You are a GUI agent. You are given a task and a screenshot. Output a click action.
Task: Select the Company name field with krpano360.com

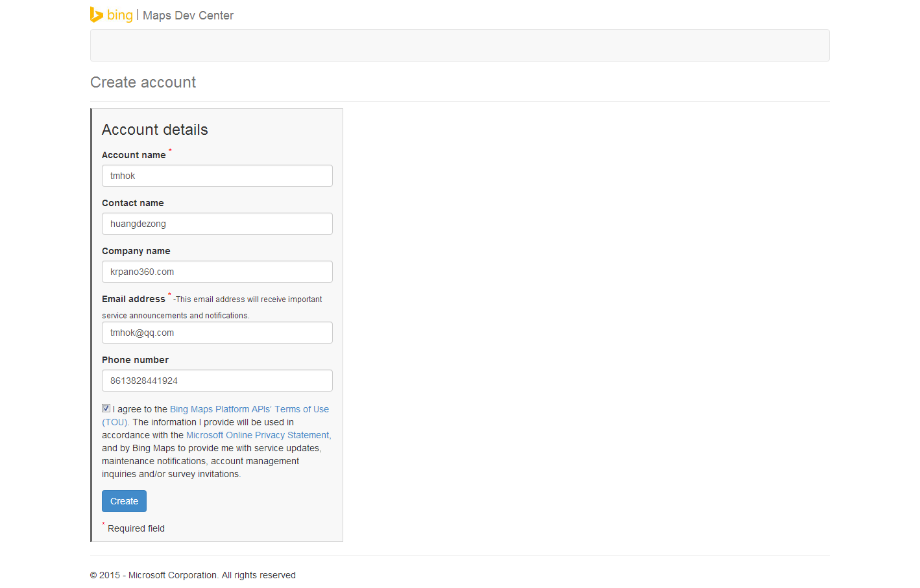tap(217, 272)
